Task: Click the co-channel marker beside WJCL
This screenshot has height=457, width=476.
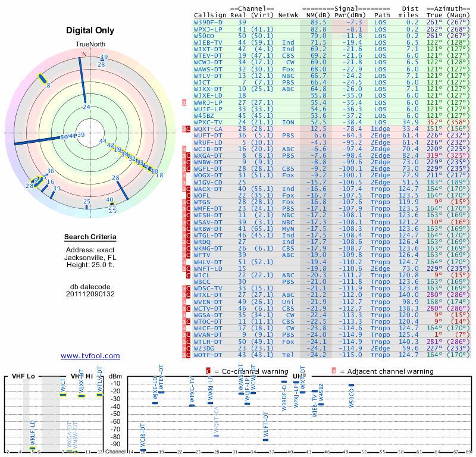Action: [x=188, y=276]
